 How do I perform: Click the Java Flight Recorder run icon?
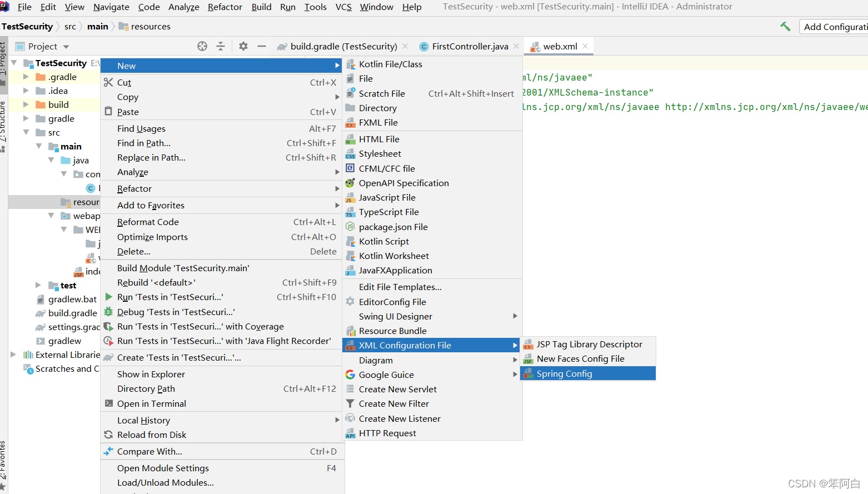pyautogui.click(x=108, y=341)
